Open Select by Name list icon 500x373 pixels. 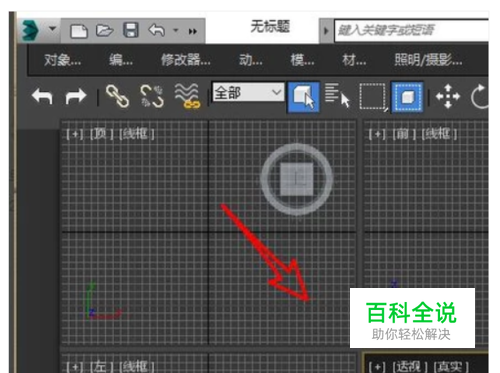(337, 96)
